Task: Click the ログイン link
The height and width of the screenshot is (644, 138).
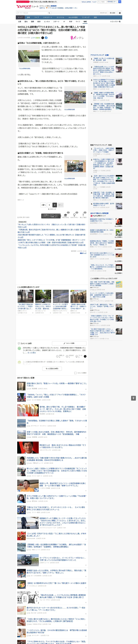Action: pyautogui.click(x=42, y=8)
